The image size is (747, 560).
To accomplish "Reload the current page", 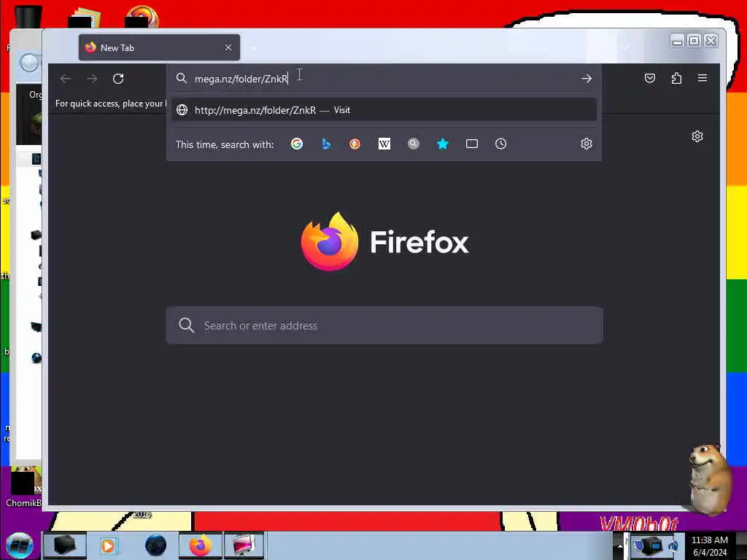I will point(118,79).
